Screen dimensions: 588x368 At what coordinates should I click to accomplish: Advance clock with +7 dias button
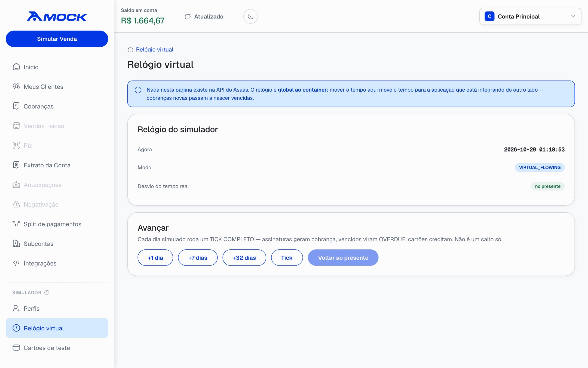(x=198, y=258)
